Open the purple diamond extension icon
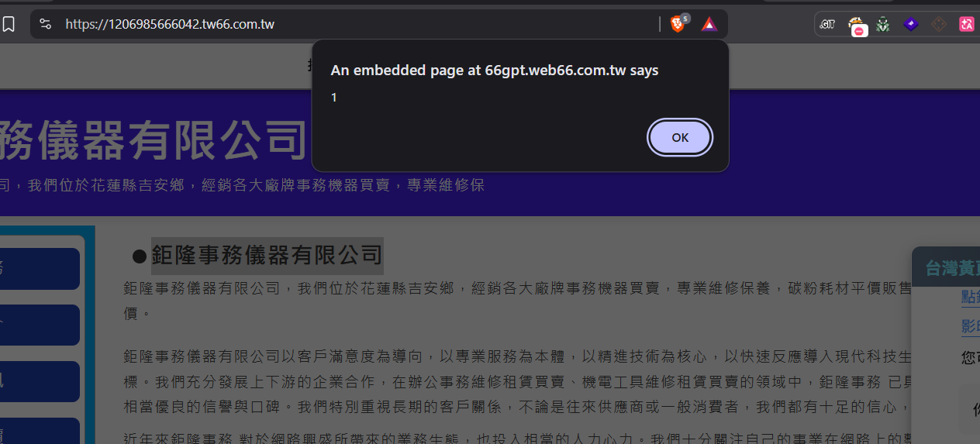 point(911,24)
